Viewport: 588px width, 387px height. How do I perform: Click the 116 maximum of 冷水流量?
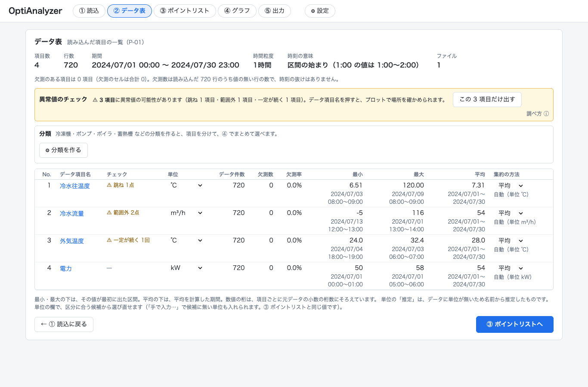click(418, 213)
